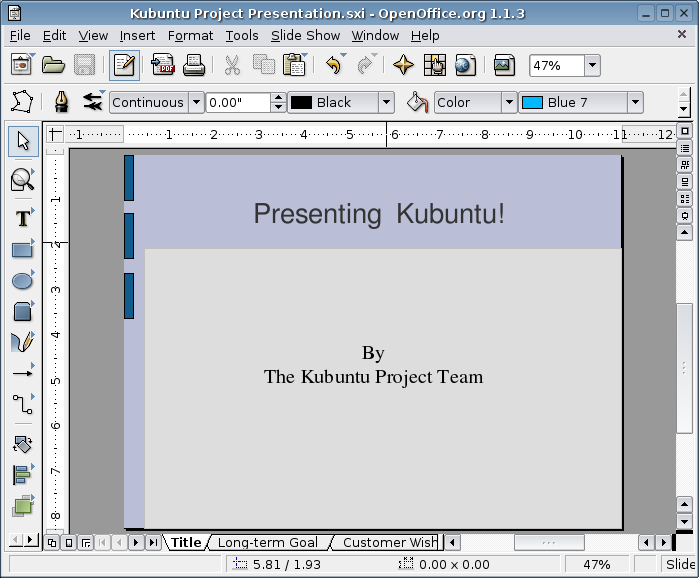The image size is (699, 578).
Task: Open the Insert menu
Action: 137,36
